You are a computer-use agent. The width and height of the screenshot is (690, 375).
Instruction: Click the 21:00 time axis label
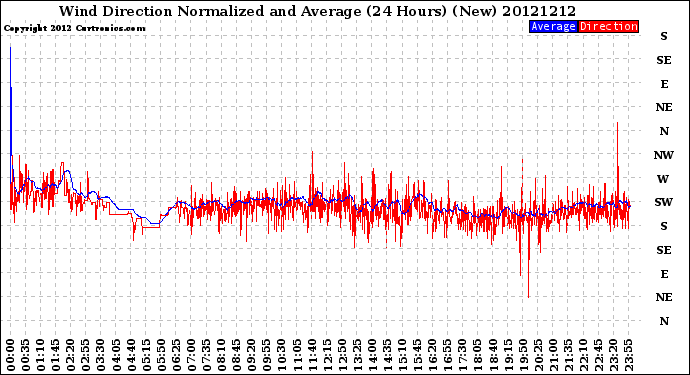[x=553, y=355]
